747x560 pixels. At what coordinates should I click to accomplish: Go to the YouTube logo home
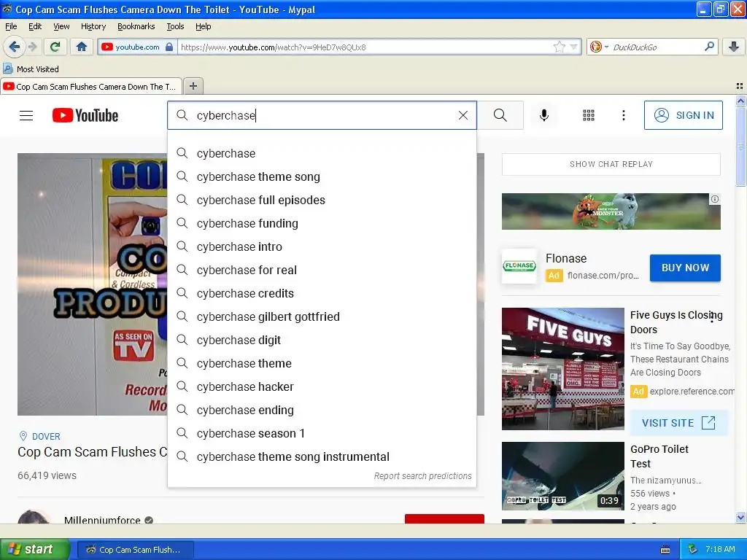coord(85,115)
